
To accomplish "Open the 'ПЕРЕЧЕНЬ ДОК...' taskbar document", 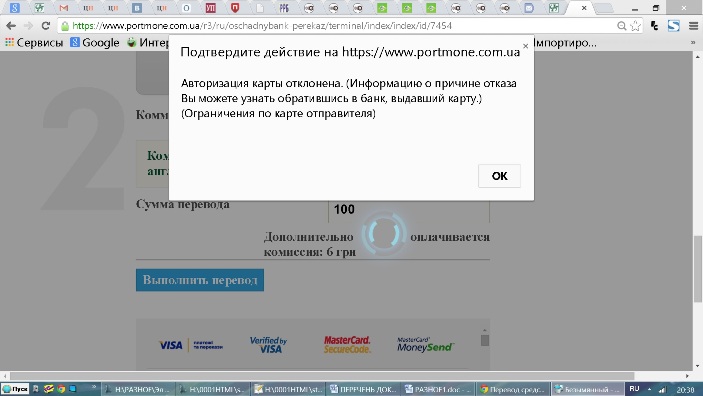I will [x=364, y=389].
